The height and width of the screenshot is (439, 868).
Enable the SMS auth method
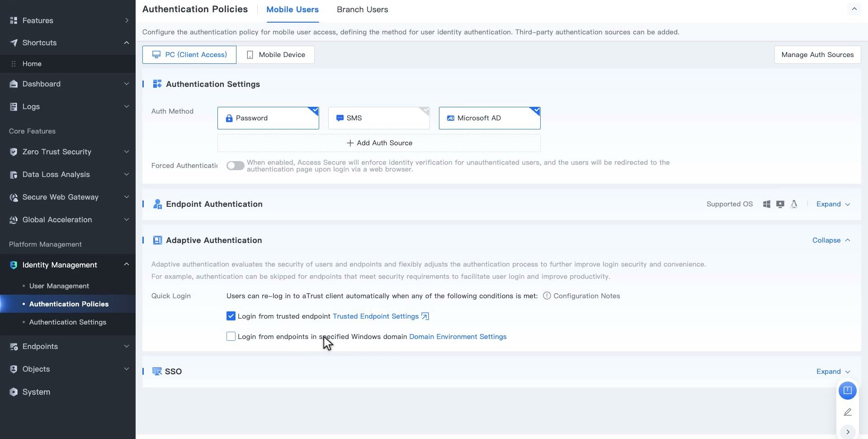click(379, 118)
